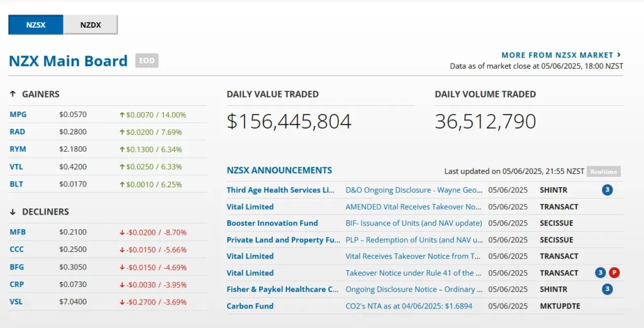This screenshot has width=644, height=328.
Task: Open Booster Innovation Fund company link
Action: 272,223
